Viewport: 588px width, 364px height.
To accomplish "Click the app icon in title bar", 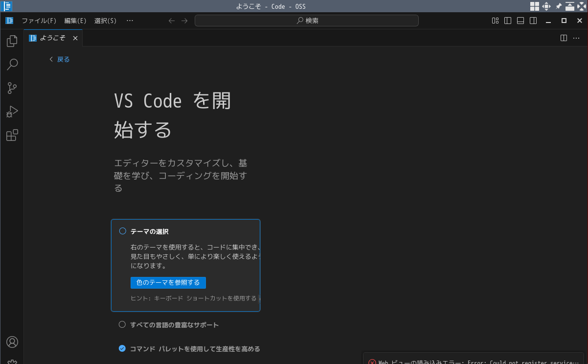I will pyautogui.click(x=7, y=6).
